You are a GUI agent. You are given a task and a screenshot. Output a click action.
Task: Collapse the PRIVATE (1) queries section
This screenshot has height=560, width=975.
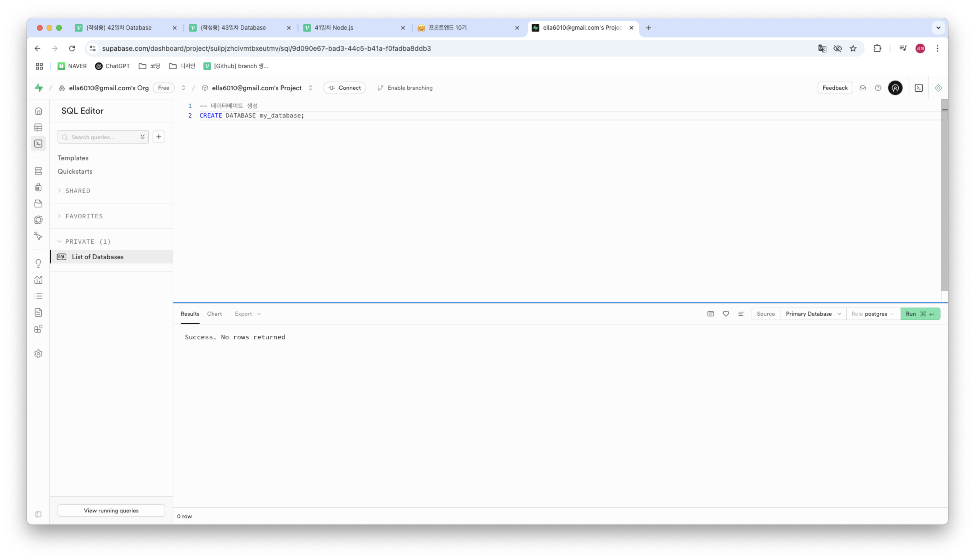(84, 242)
